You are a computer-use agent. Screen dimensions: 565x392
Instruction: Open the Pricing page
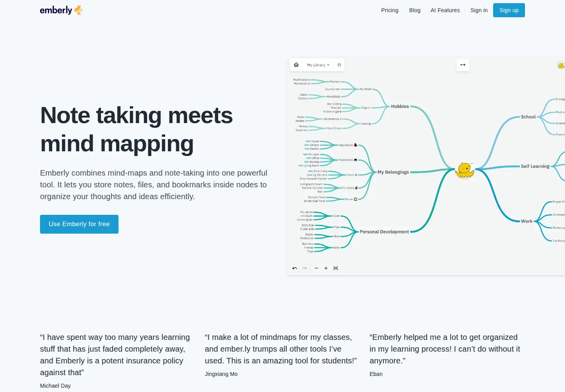click(x=390, y=10)
